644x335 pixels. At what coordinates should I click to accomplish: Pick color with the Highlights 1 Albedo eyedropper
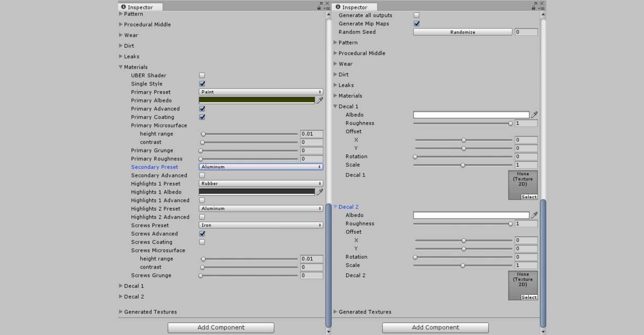[x=320, y=192]
